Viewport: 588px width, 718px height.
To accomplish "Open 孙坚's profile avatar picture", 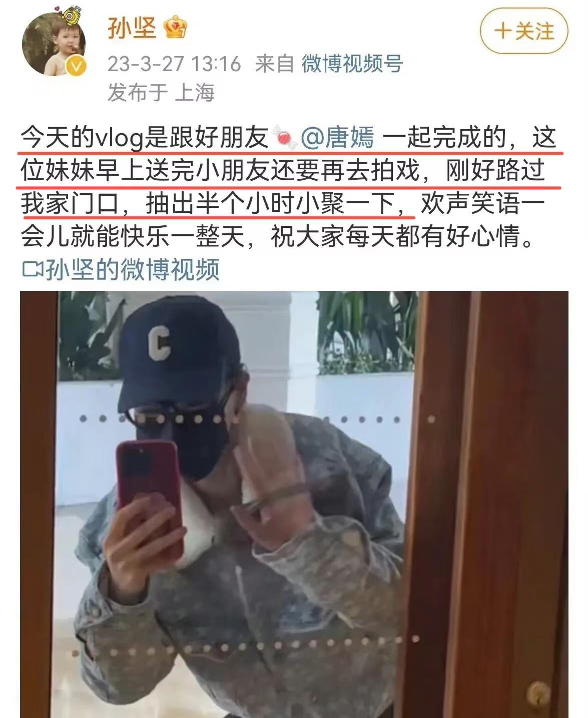I will [x=54, y=45].
